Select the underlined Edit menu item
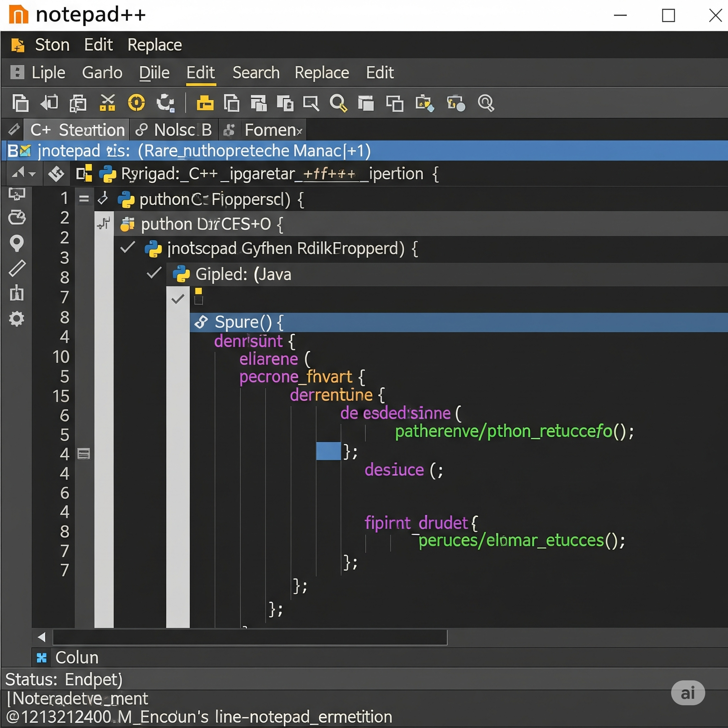Image resolution: width=728 pixels, height=728 pixels. (200, 73)
